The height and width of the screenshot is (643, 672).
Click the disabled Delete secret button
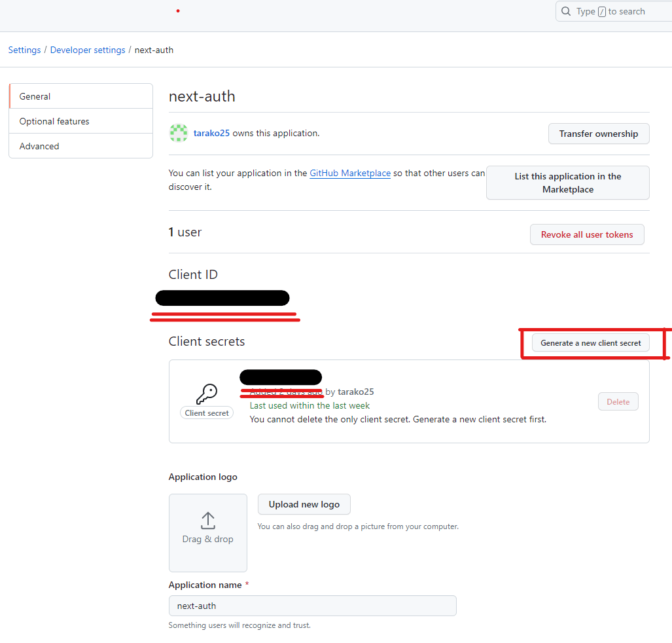coord(618,401)
